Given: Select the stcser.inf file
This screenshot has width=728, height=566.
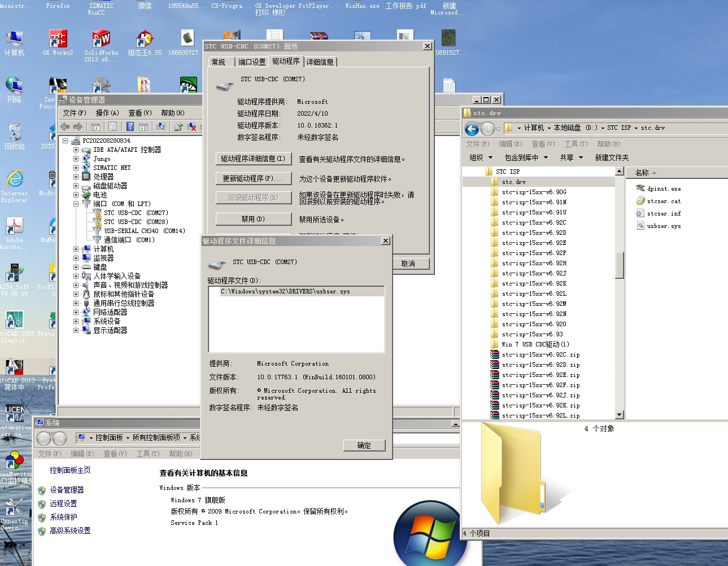Looking at the screenshot, I should tap(658, 213).
